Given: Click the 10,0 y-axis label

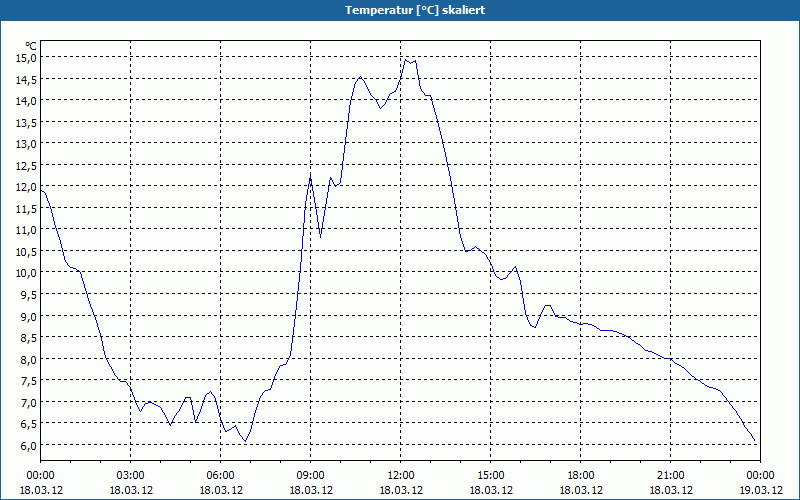Looking at the screenshot, I should (x=27, y=273).
